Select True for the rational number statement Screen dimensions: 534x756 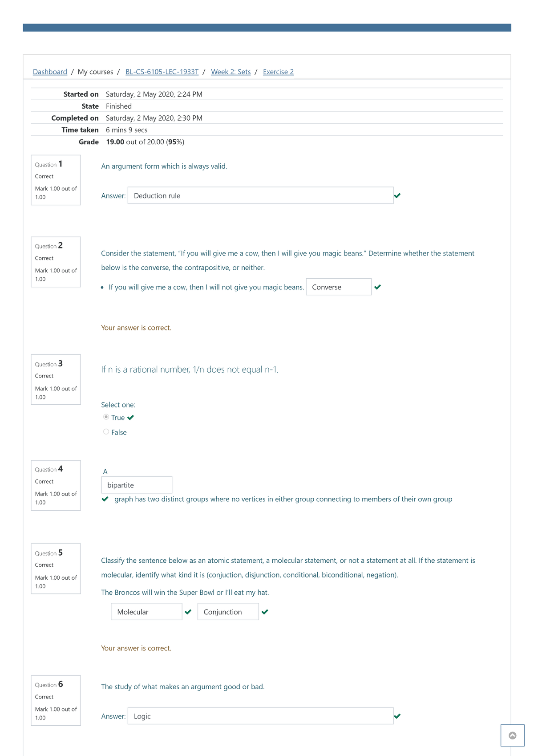106,417
